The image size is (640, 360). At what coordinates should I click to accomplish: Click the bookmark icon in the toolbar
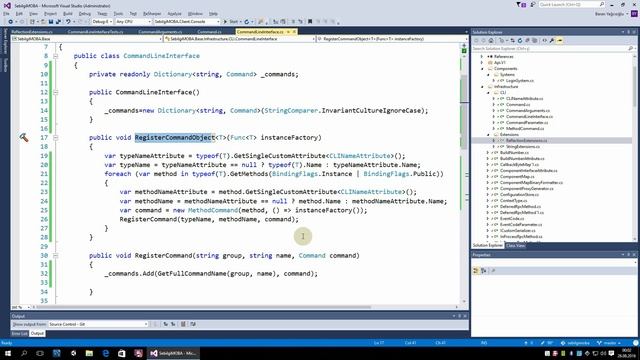pyautogui.click(x=310, y=22)
